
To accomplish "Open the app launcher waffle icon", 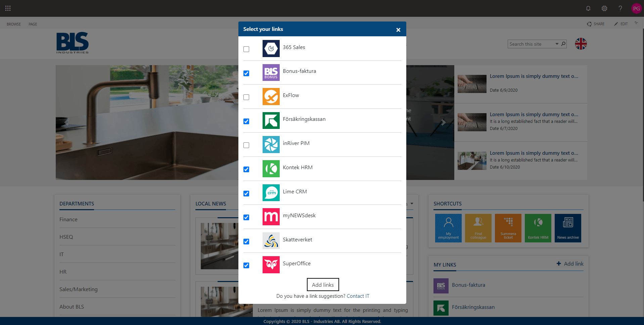I will tap(8, 8).
